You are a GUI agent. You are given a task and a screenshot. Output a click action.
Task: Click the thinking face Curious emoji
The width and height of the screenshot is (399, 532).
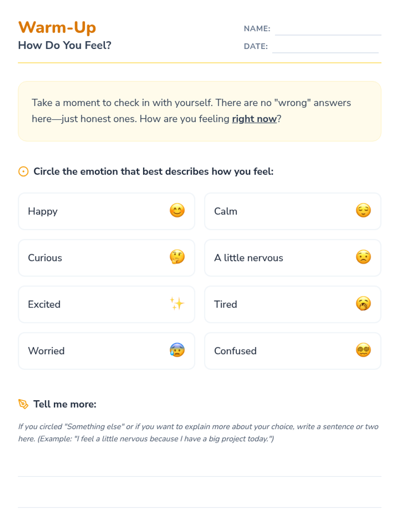pos(177,257)
